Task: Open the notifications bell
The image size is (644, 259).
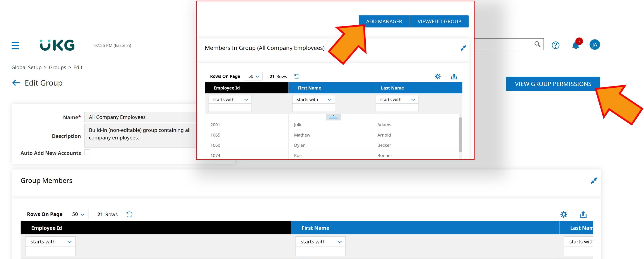Action: 576,45
